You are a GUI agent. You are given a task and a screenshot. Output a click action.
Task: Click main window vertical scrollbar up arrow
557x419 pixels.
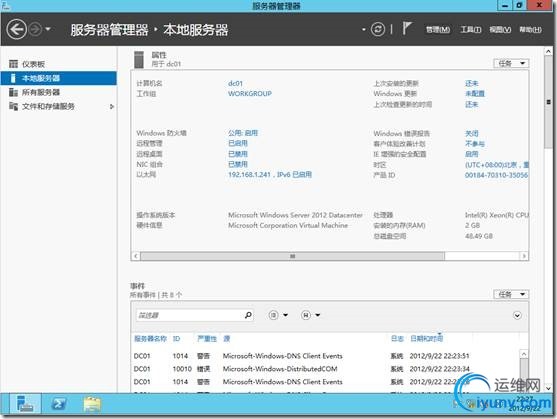tap(548, 51)
